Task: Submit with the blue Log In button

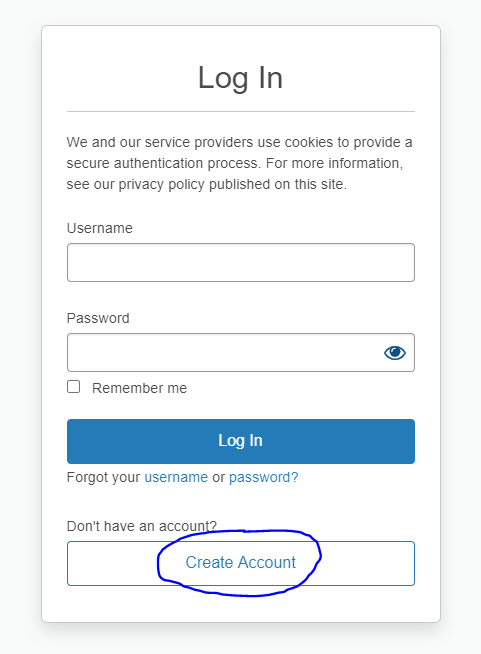Action: tap(241, 441)
